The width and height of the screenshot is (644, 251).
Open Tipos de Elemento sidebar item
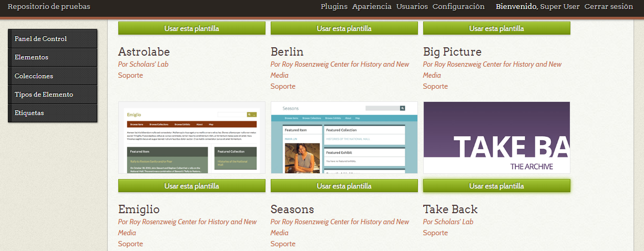coord(53,95)
